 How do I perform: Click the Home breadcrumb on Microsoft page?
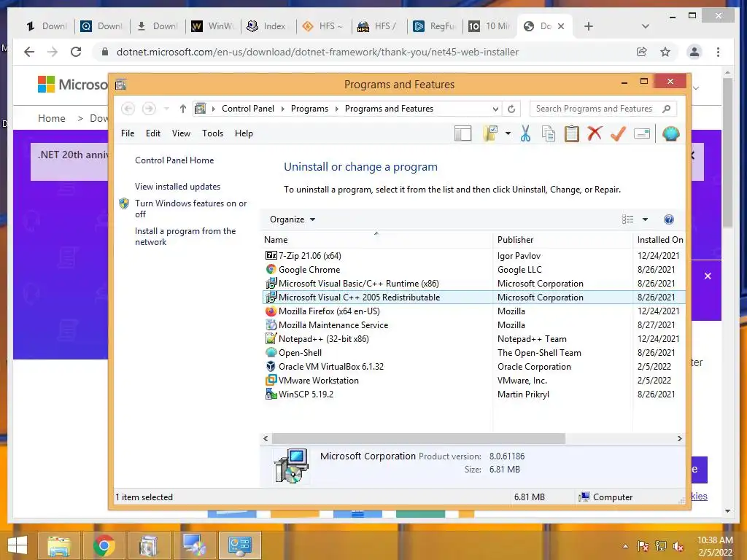pos(52,118)
